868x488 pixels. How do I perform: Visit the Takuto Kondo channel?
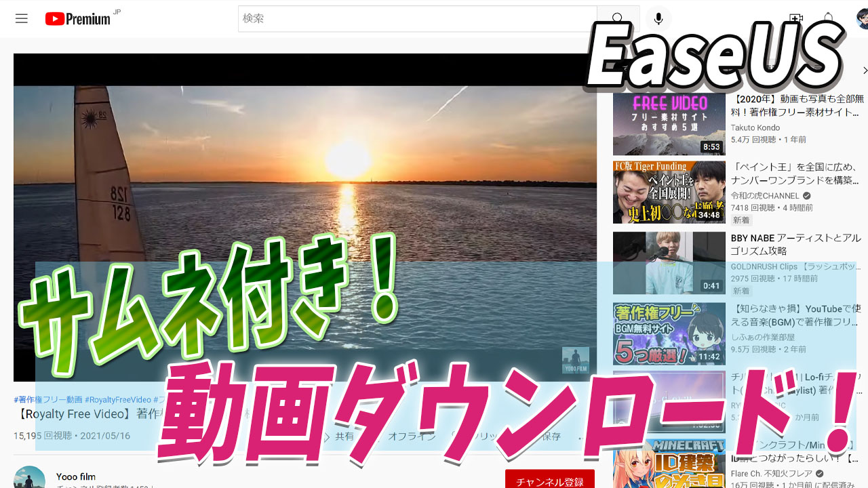pyautogui.click(x=755, y=127)
